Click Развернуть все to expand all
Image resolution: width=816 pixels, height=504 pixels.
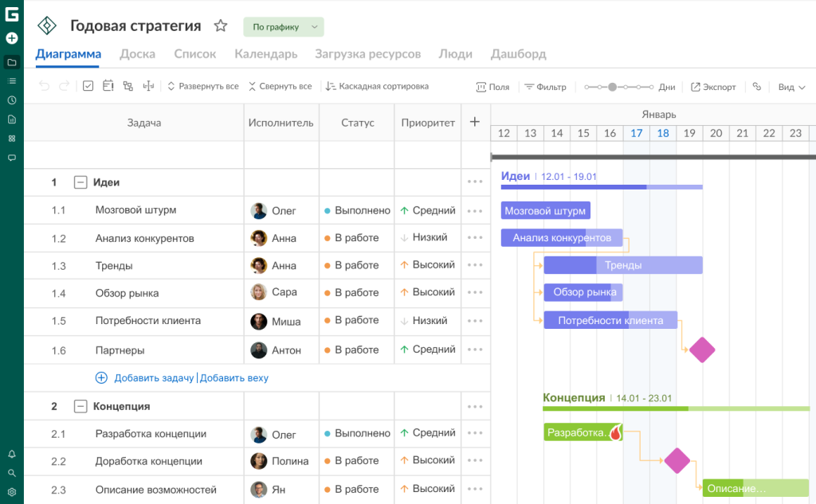(x=203, y=86)
